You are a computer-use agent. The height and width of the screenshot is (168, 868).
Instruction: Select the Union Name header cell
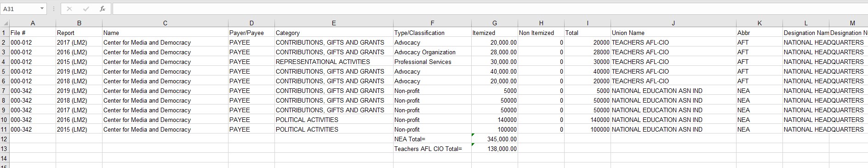[673, 33]
